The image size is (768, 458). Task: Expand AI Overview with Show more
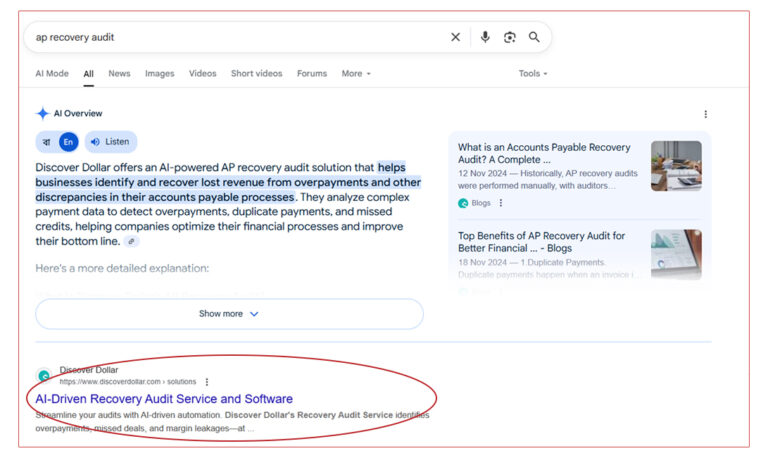[229, 314]
